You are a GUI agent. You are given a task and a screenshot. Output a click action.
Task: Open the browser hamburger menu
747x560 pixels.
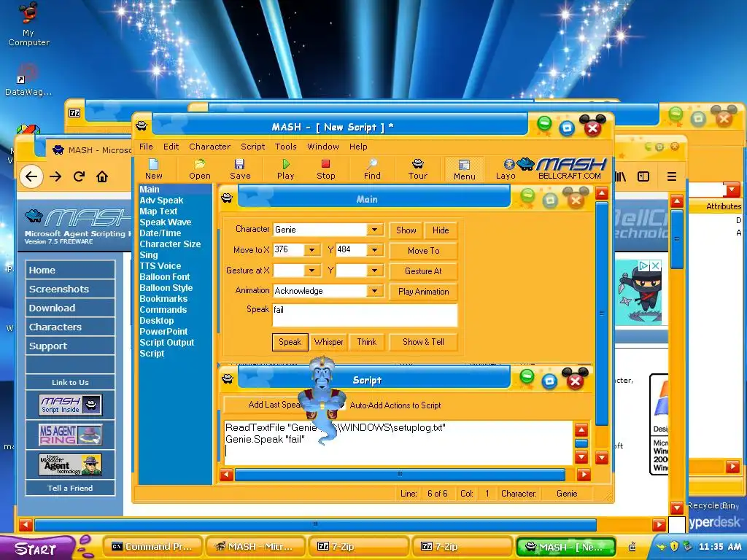[x=672, y=176]
